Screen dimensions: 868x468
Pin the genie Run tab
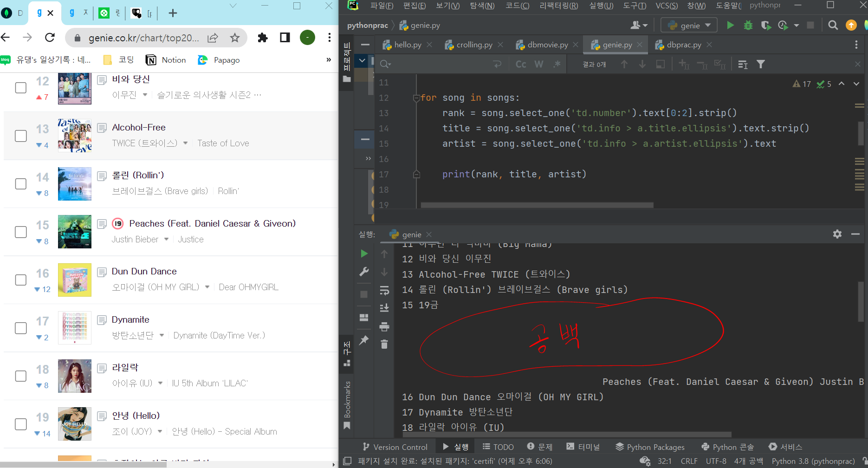click(364, 340)
